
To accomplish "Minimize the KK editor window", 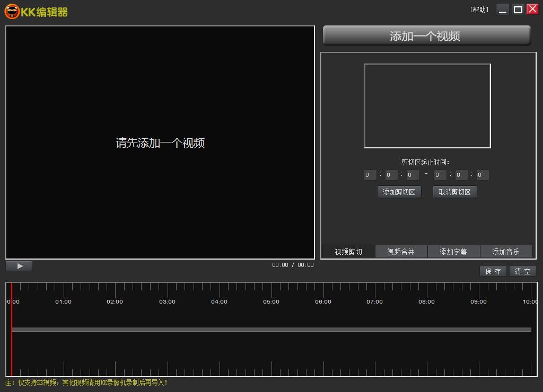I will tap(503, 10).
